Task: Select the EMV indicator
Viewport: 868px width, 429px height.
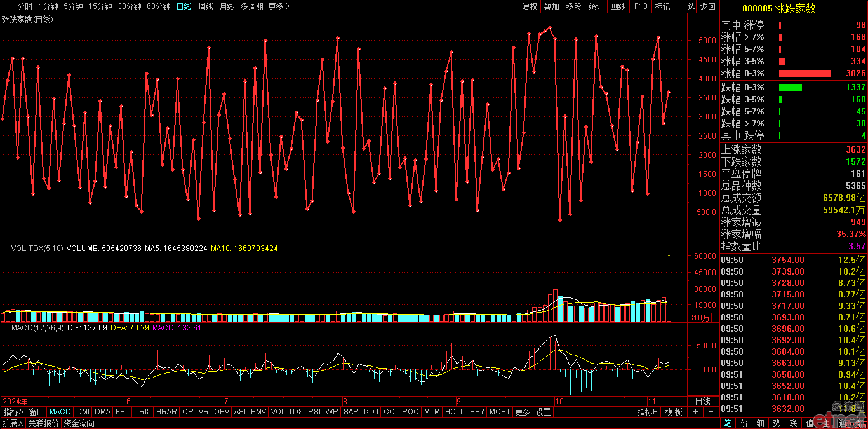Action: (x=258, y=412)
